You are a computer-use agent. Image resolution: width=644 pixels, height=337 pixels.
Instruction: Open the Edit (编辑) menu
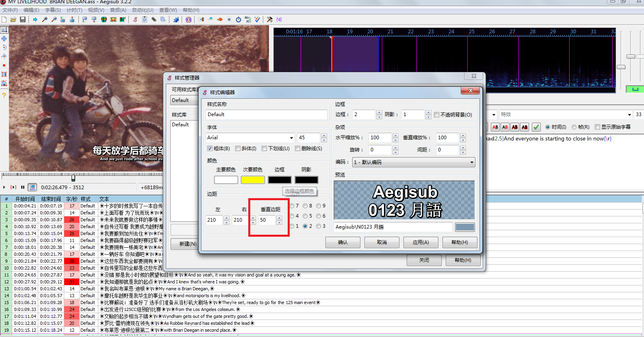click(x=31, y=10)
